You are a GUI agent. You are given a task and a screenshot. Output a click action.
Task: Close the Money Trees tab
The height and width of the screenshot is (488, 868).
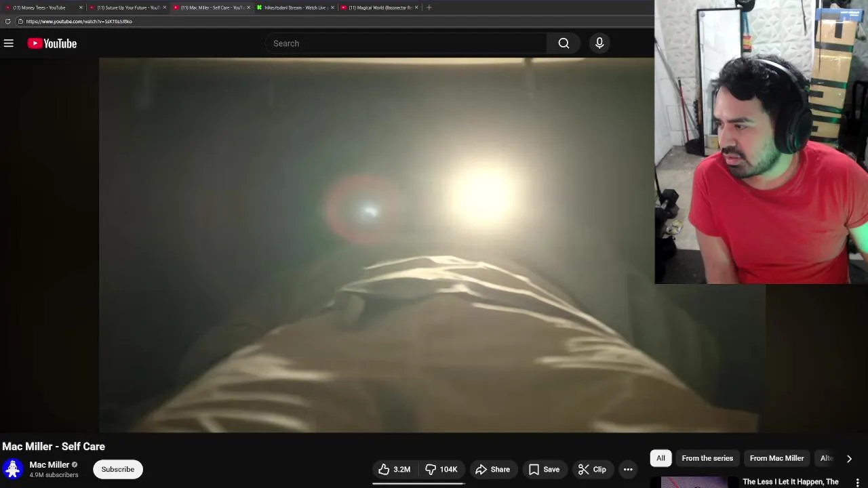81,7
